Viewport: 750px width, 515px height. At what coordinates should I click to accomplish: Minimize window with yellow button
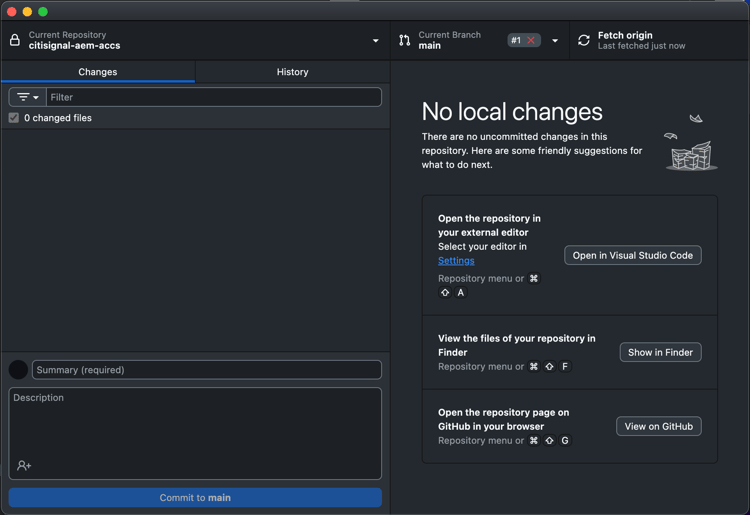(27, 11)
